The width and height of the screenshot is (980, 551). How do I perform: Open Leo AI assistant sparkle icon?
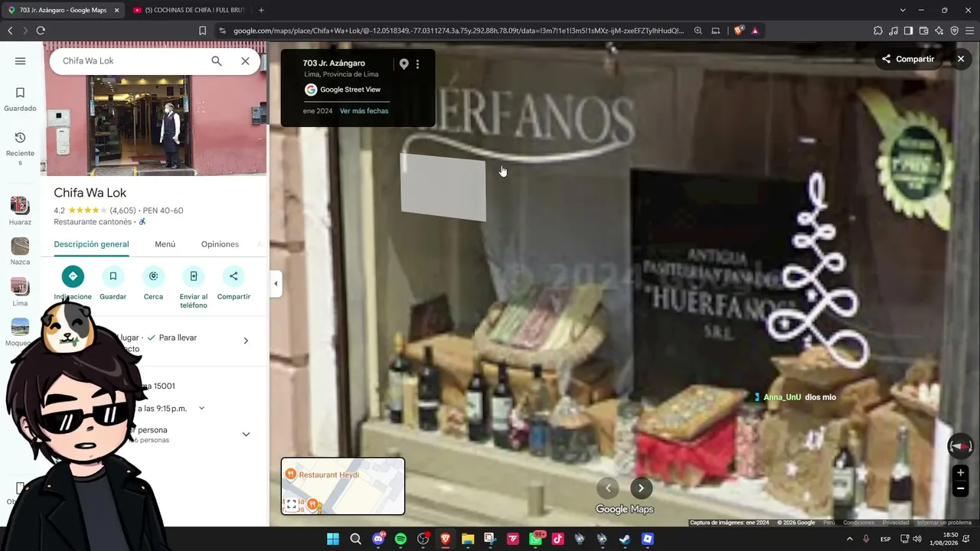(939, 31)
